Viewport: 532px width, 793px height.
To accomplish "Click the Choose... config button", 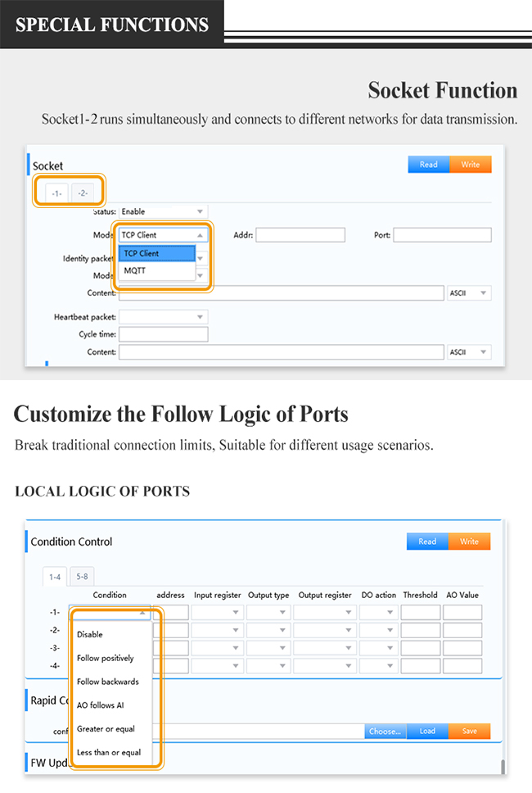I will point(385,732).
